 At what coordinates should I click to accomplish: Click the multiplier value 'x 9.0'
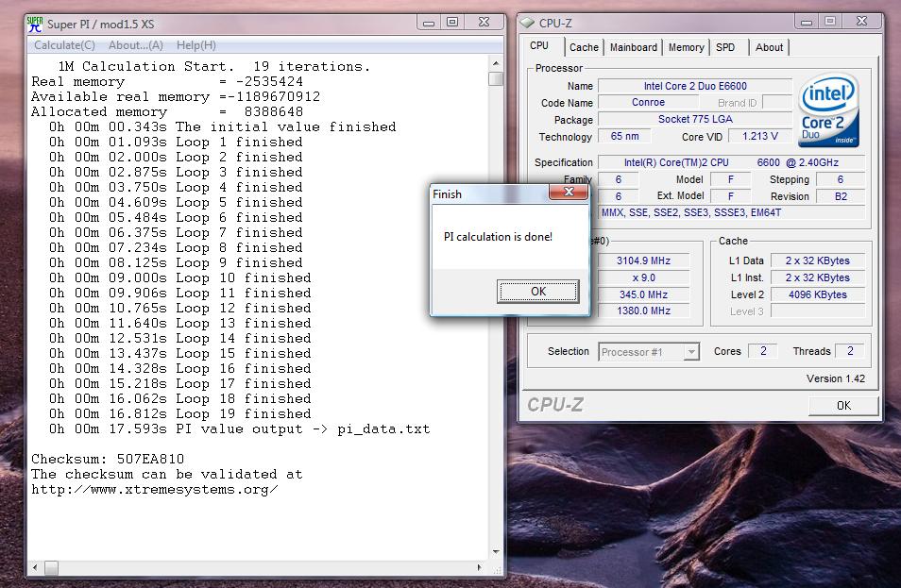[x=643, y=277]
